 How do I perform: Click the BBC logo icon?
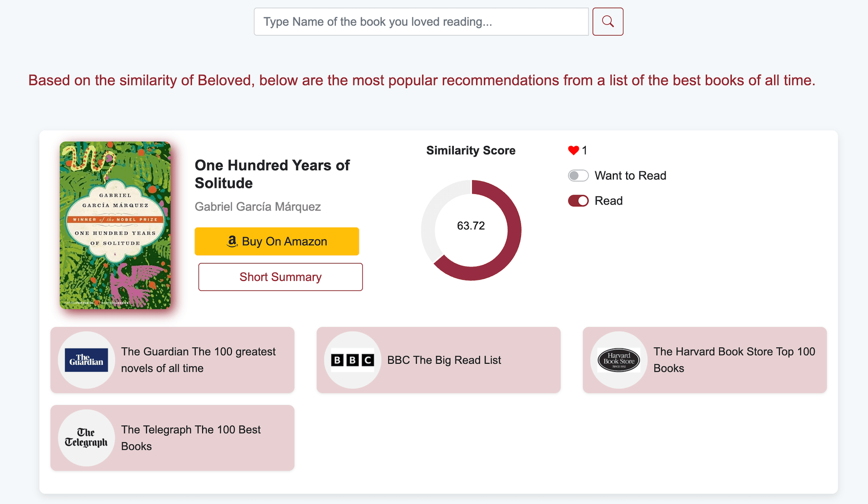pos(353,360)
